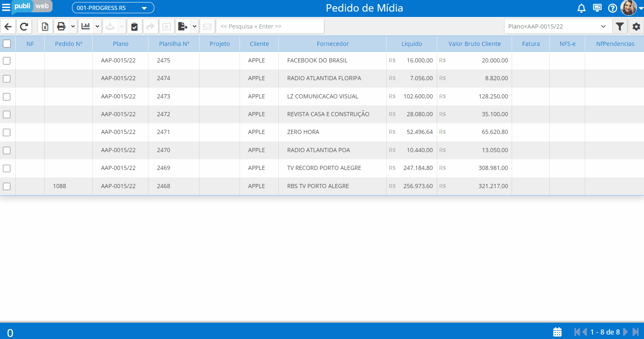Image resolution: width=644 pixels, height=339 pixels.
Task: Open the settings gear
Action: tap(636, 26)
